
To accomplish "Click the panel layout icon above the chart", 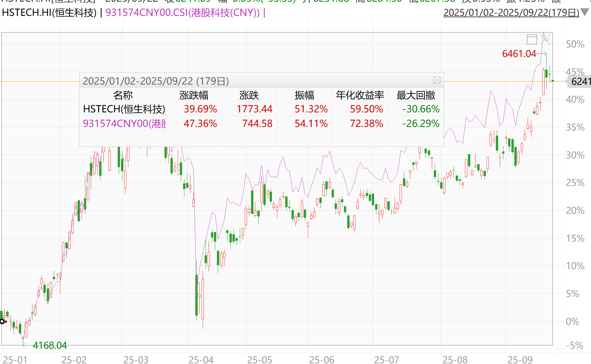I will 532,39.
